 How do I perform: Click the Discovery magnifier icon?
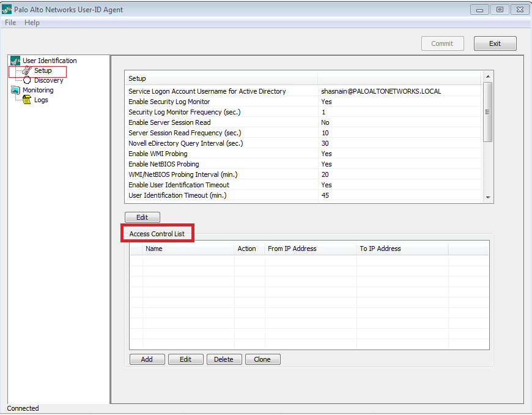tap(27, 80)
